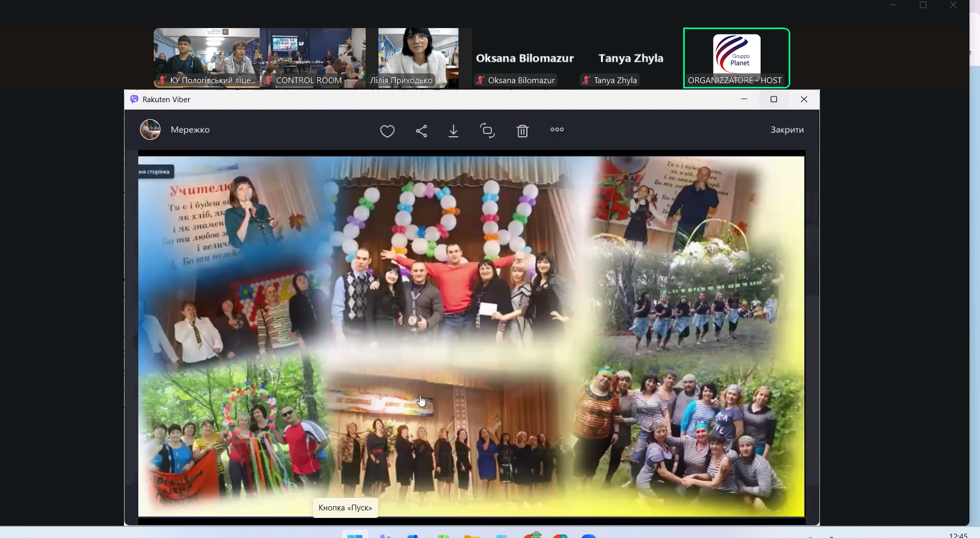This screenshot has width=980, height=538.
Task: Click the Tanya Zhyla participant tile
Action: coord(630,58)
